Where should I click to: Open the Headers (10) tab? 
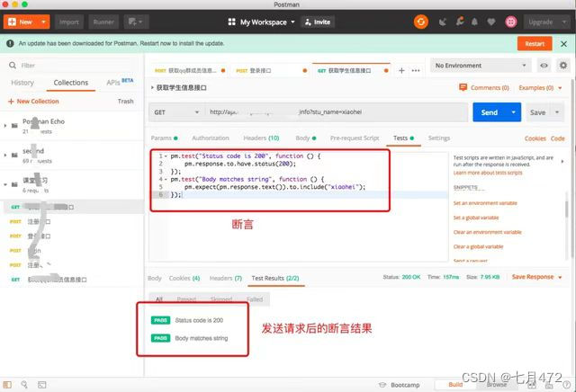(x=261, y=138)
